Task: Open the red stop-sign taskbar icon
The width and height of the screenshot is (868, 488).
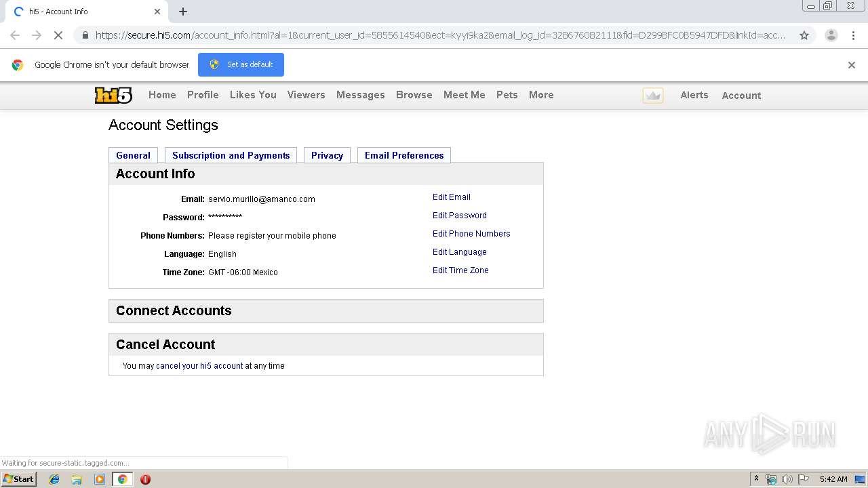Action: click(145, 479)
